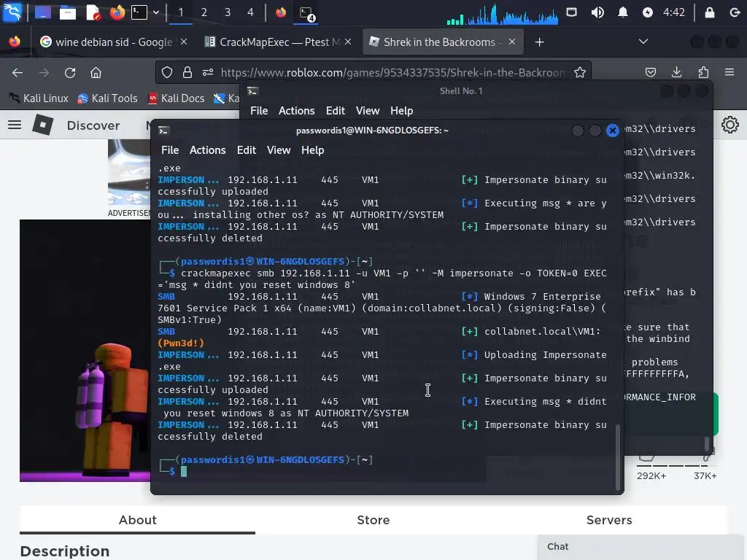The height and width of the screenshot is (560, 747).
Task: Open Edit menu in passwordis1 terminal
Action: click(x=247, y=150)
